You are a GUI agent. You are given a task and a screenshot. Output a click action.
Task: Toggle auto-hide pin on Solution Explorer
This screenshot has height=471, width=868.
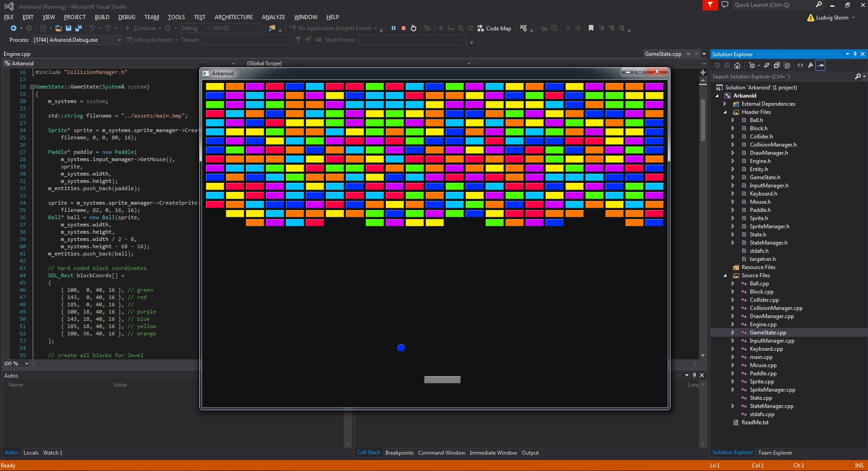[x=855, y=54]
